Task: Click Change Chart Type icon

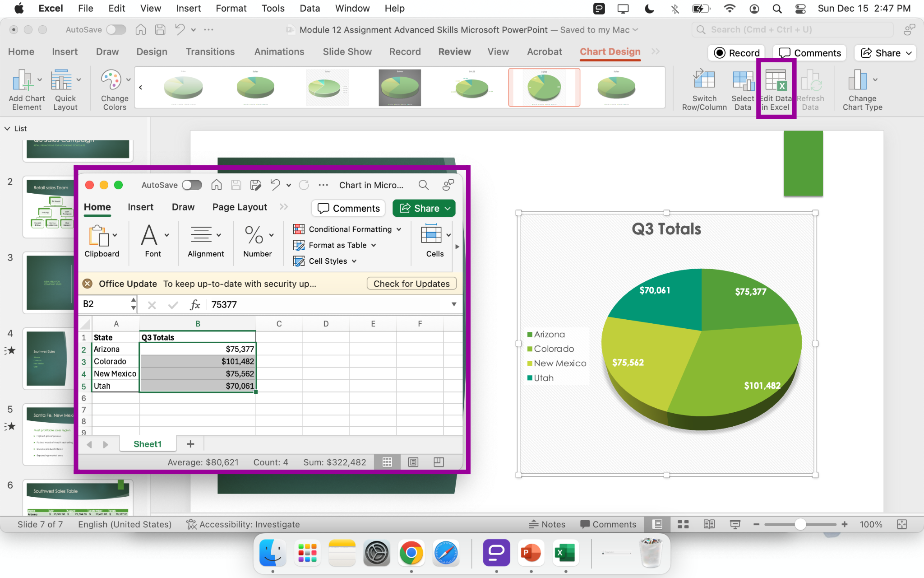Action: point(858,80)
